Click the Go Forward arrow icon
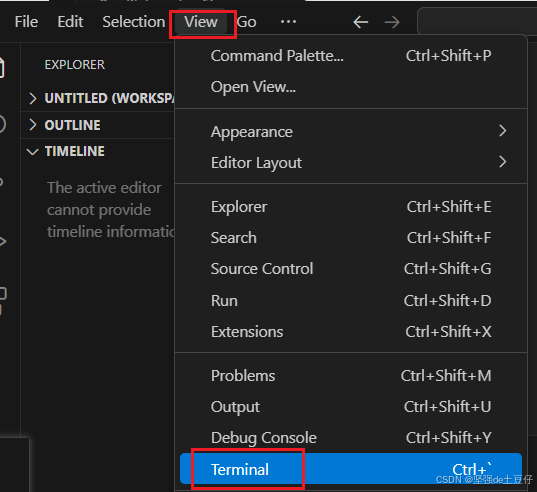This screenshot has height=492, width=537. coord(392,22)
